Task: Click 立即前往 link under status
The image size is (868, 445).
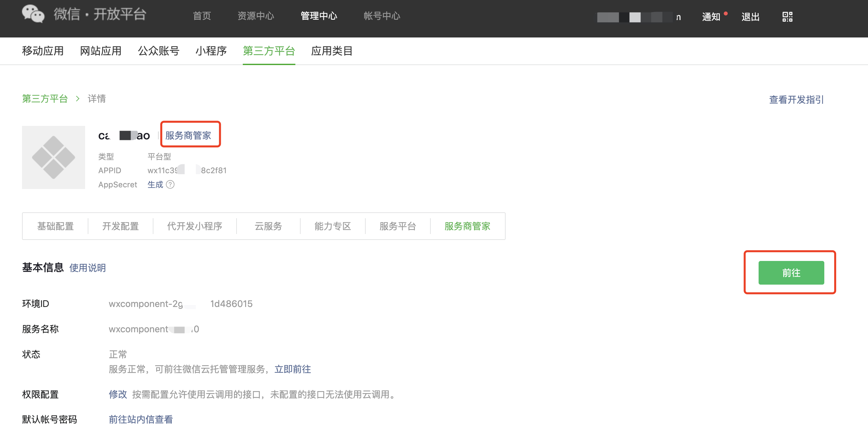Action: click(x=292, y=369)
